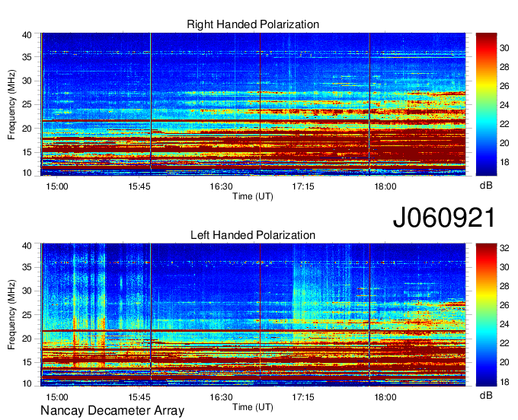Click the 15 MHz tick on upper plot
The image size is (518, 420).
(x=27, y=152)
